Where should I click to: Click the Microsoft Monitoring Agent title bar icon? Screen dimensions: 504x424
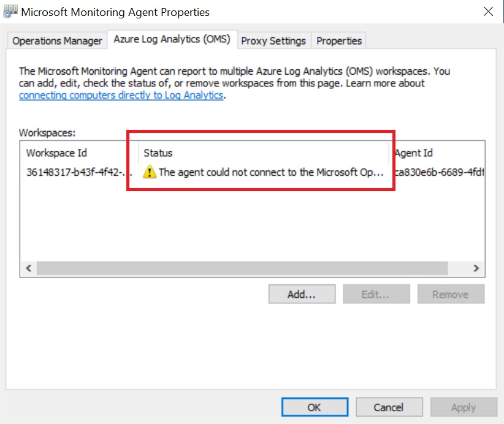point(10,11)
